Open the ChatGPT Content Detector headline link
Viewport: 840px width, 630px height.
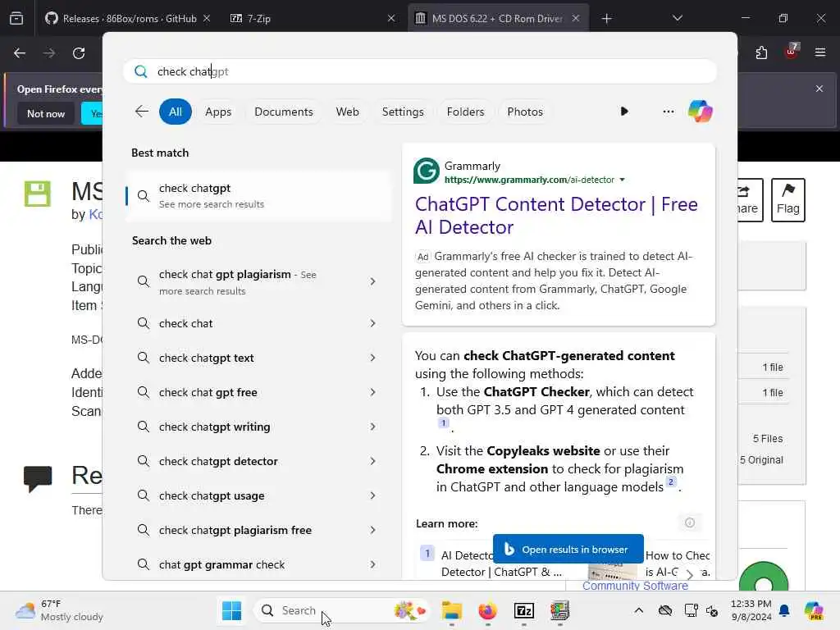(x=556, y=216)
